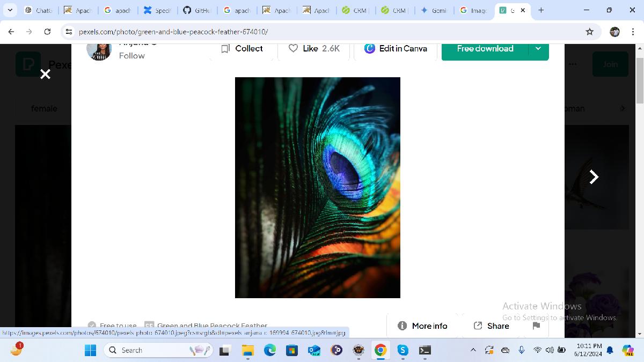Show hidden system tray icons
Viewport: 644px width, 362px height.
point(473,350)
